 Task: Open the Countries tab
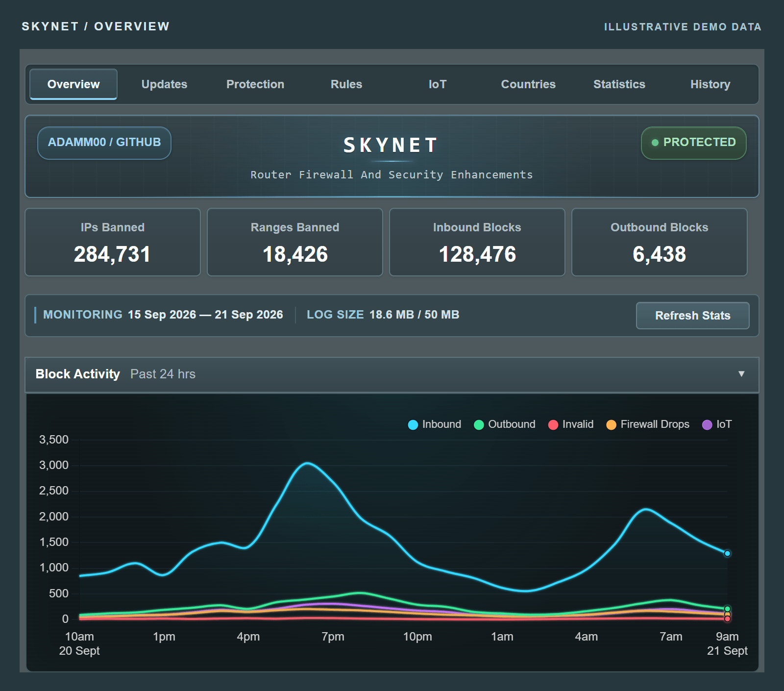point(528,84)
